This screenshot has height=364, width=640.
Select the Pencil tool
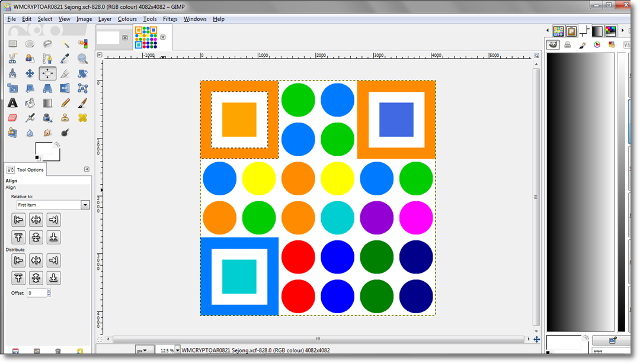[x=65, y=103]
